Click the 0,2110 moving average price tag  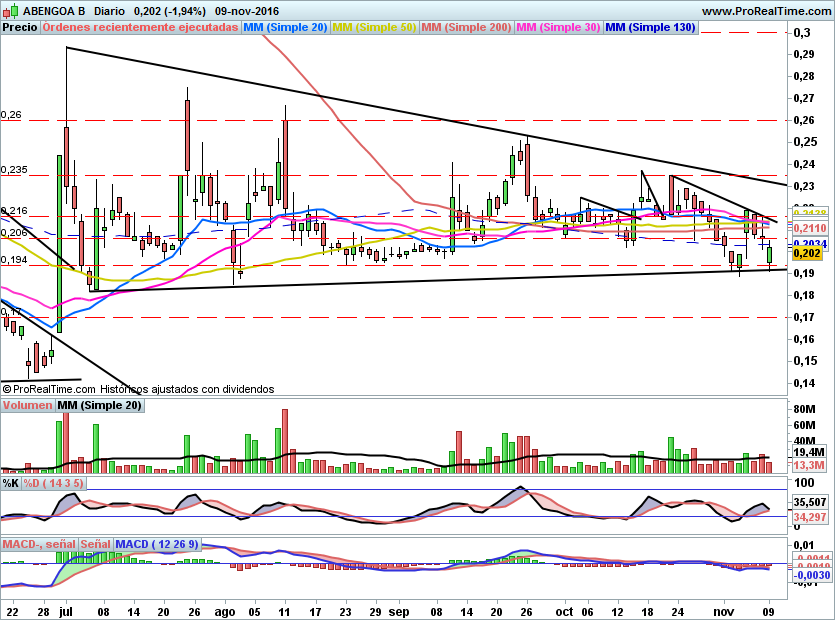[810, 229]
